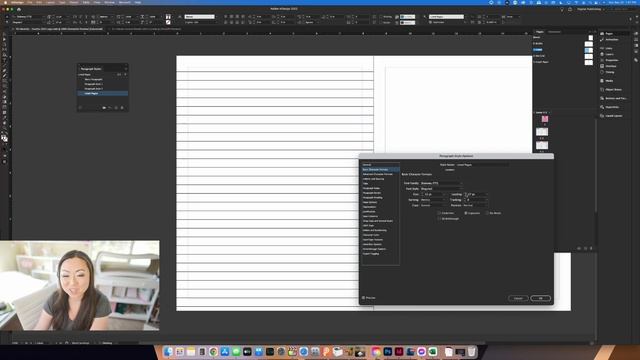640x360 pixels.
Task: Toggle the Underline checkbox
Action: 439,213
